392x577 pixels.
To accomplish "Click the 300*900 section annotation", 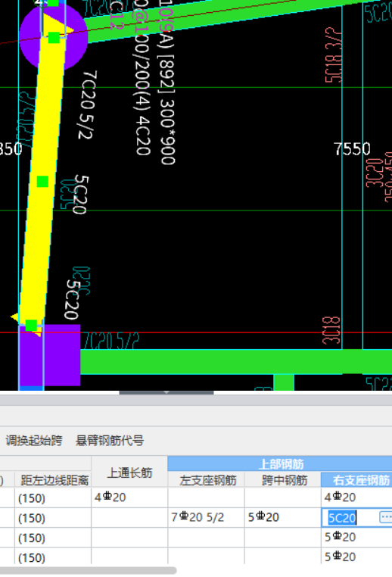I will coord(168,131).
